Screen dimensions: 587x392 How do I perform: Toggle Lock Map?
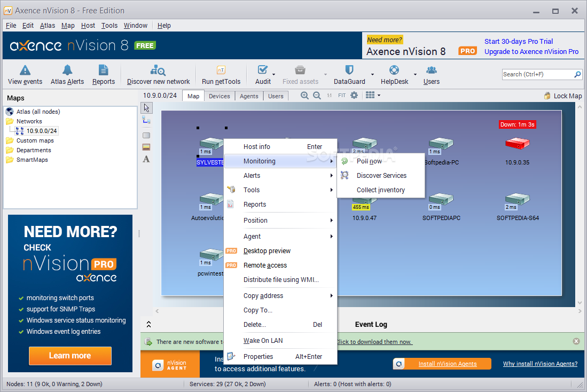pyautogui.click(x=563, y=96)
